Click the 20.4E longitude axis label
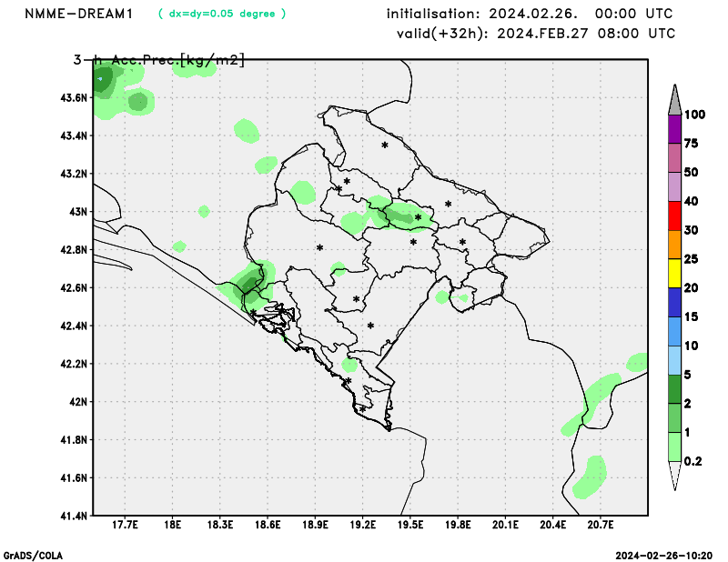728x562 pixels. coord(553,525)
